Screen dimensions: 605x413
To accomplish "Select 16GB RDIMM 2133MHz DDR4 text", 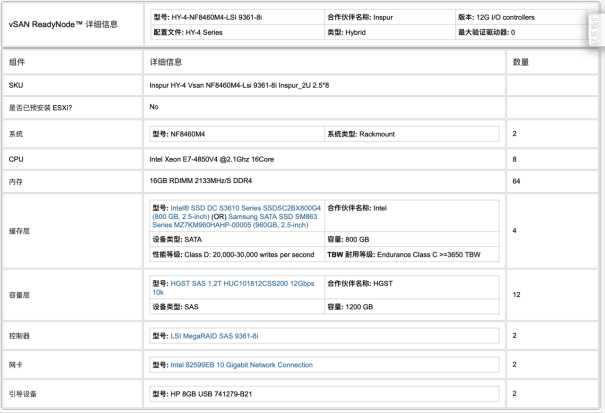I will coord(201,180).
